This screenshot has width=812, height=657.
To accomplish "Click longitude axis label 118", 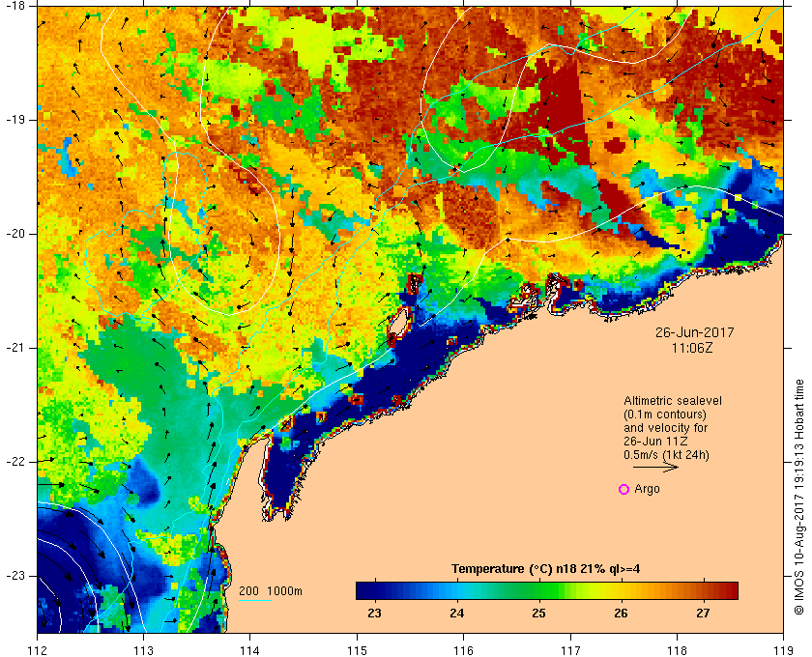I will coord(677,650).
